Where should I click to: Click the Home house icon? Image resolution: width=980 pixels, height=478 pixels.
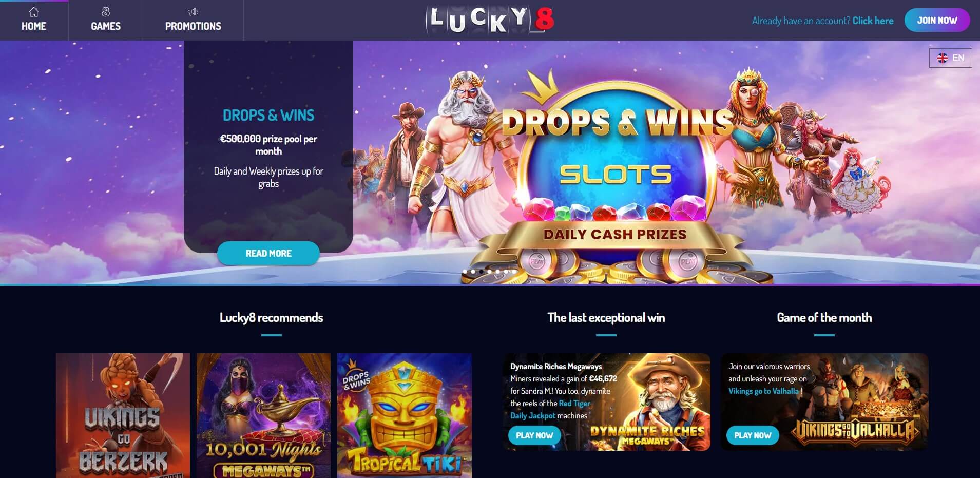point(34,12)
